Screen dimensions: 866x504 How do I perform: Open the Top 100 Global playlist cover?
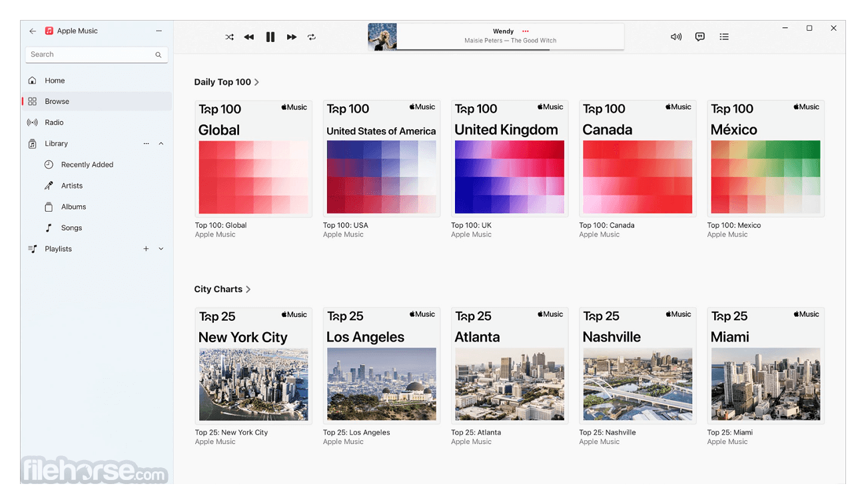[x=254, y=158]
